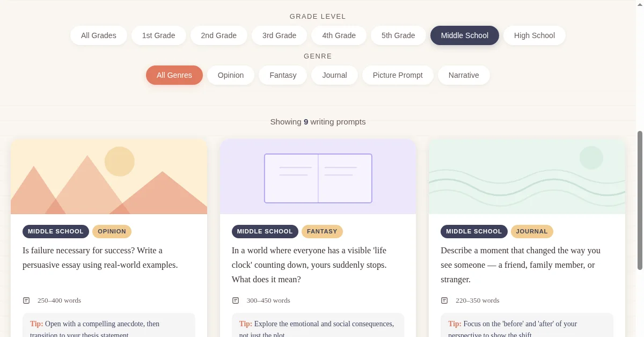Click the FANTASY badge on the life clock card
Viewport: 644px width, 337px height.
point(322,231)
